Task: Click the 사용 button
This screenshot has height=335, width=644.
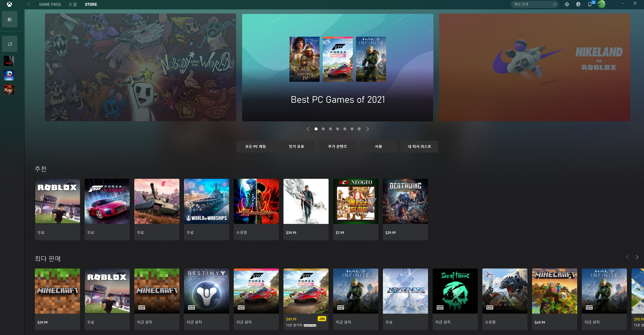Action: pyautogui.click(x=378, y=146)
